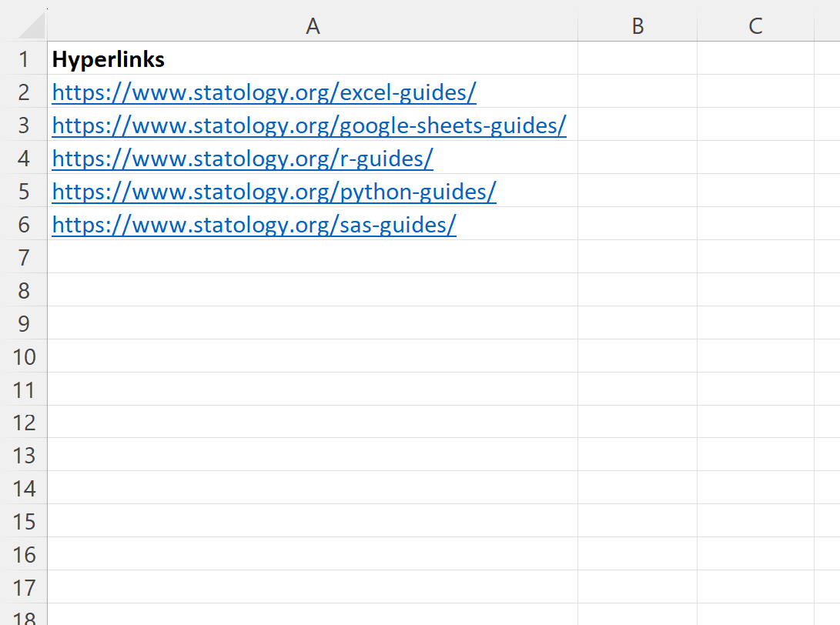
Task: Click empty cell C5
Action: pos(755,191)
